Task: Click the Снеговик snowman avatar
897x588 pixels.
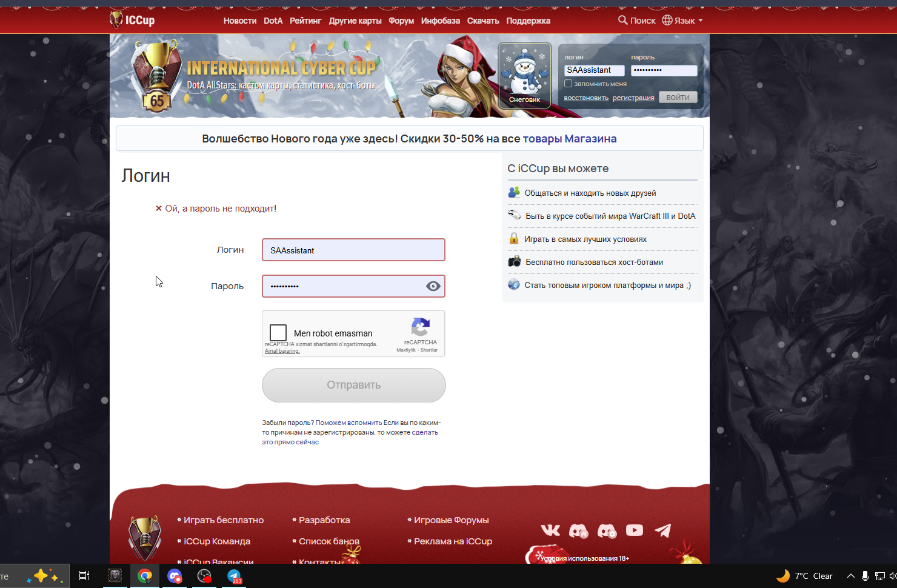Action: pos(525,75)
